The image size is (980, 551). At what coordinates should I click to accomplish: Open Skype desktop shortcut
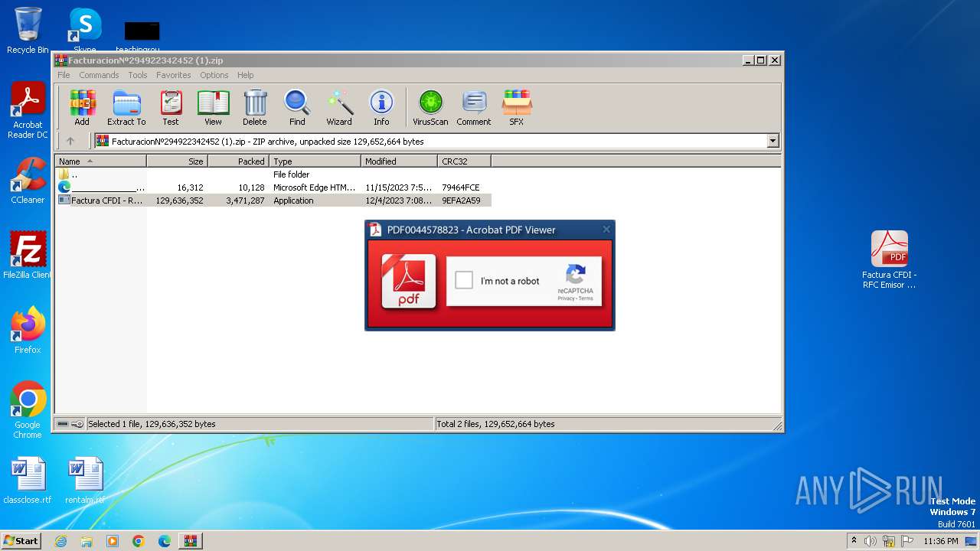[x=85, y=31]
